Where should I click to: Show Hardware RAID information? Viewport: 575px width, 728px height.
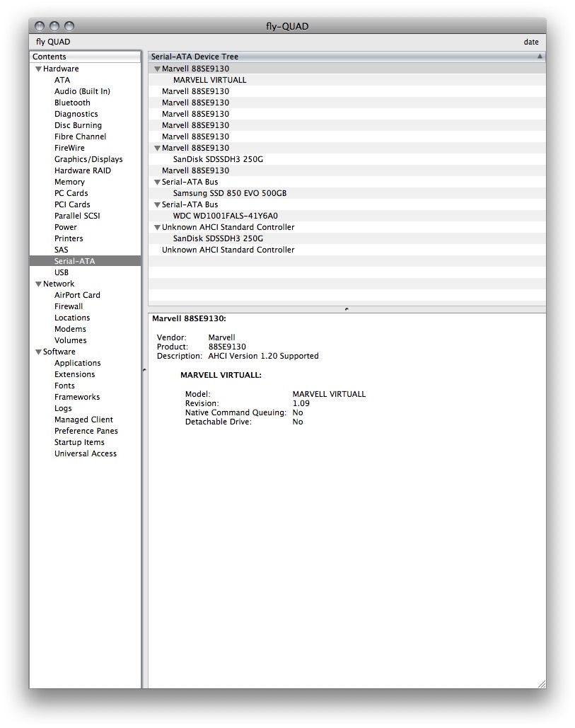click(x=83, y=171)
